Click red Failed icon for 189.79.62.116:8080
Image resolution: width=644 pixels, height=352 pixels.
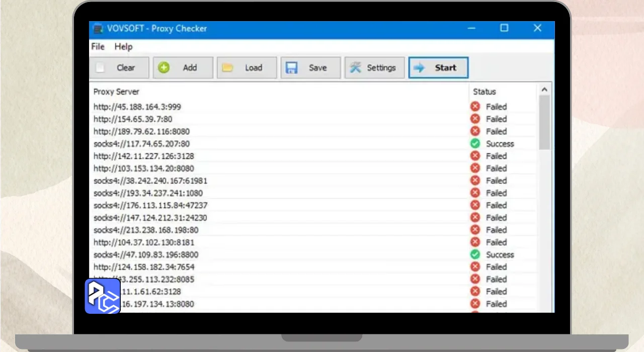475,131
